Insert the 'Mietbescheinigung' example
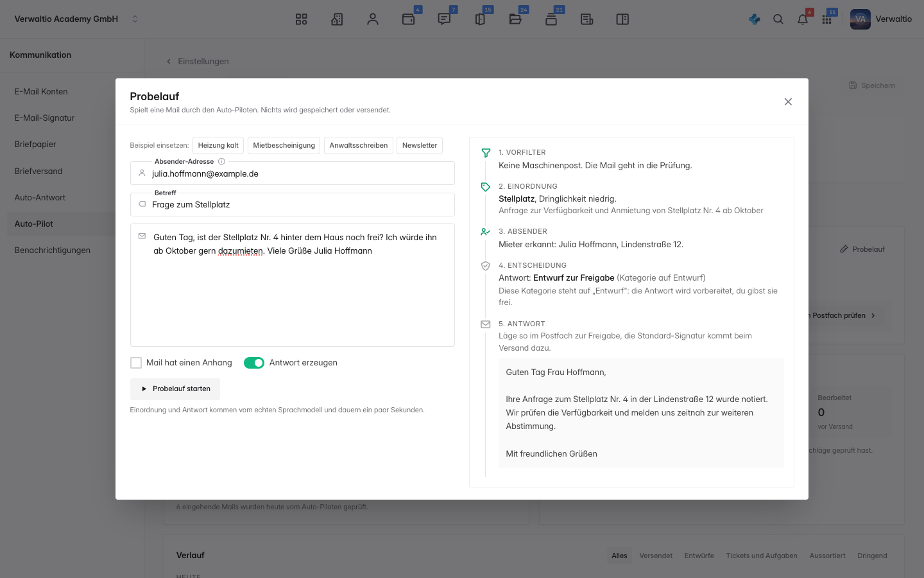 284,146
